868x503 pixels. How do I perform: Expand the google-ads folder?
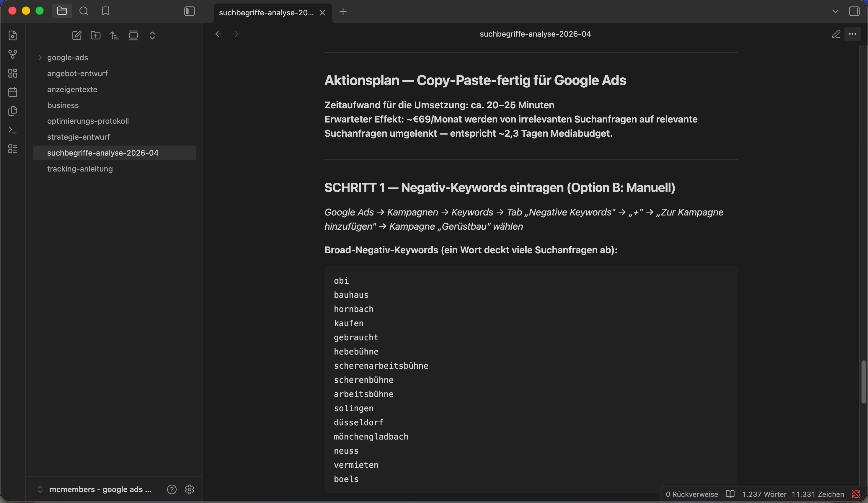40,58
